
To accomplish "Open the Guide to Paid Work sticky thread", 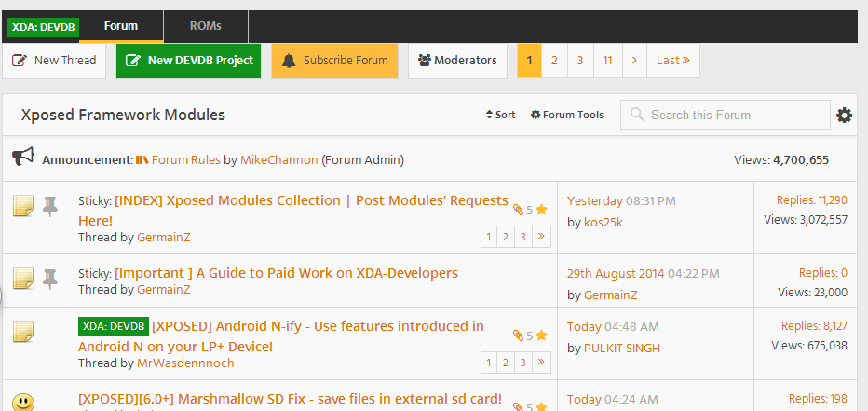I will pos(286,273).
